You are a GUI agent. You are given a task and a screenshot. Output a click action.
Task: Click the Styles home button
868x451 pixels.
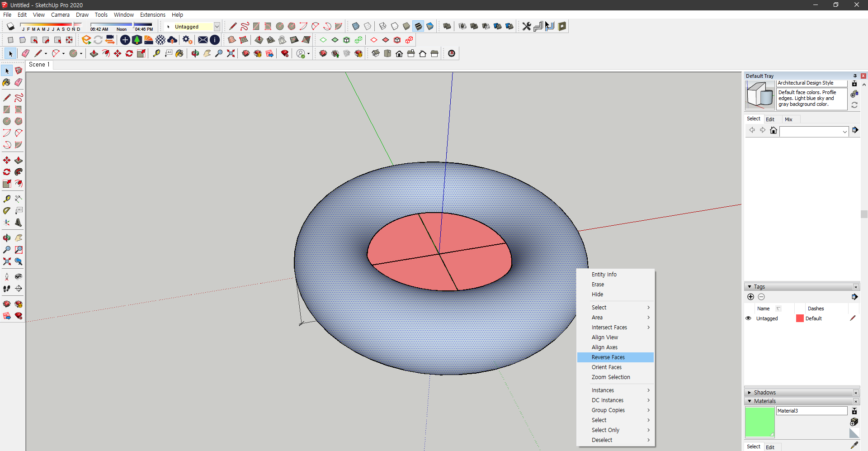click(x=774, y=131)
